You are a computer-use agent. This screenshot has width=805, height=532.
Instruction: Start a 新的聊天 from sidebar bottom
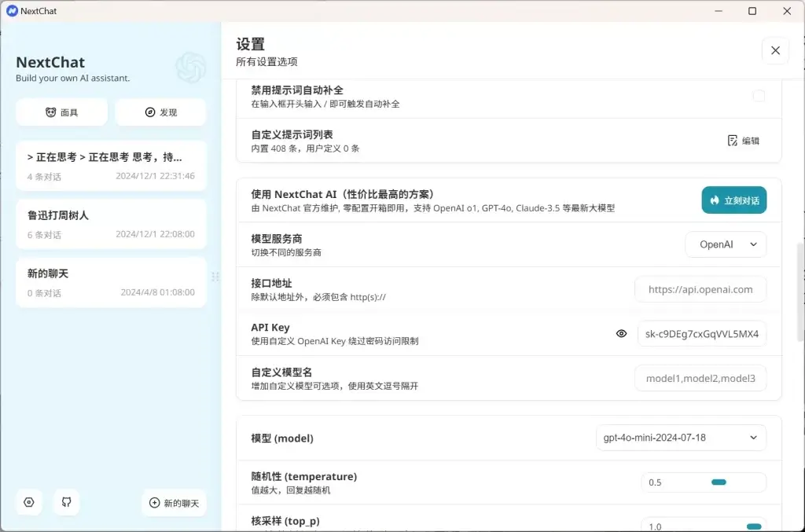(x=174, y=503)
